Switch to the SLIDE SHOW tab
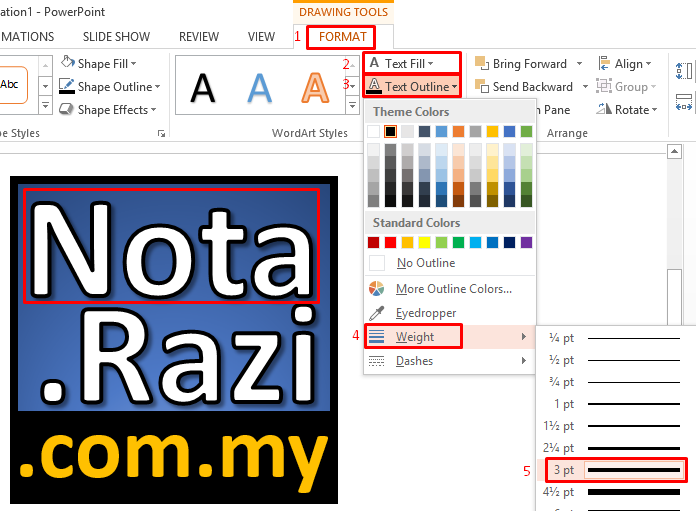Image resolution: width=696 pixels, height=511 pixels. pos(116,37)
